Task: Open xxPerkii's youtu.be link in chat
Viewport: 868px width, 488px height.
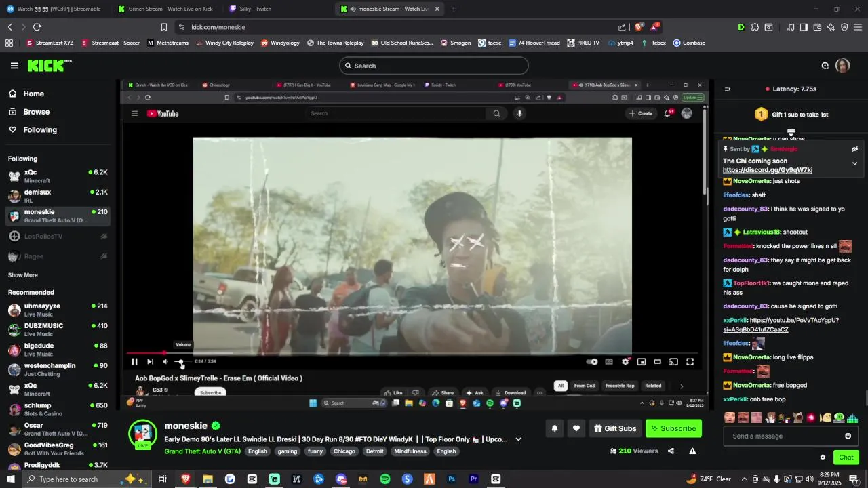Action: coord(781,325)
